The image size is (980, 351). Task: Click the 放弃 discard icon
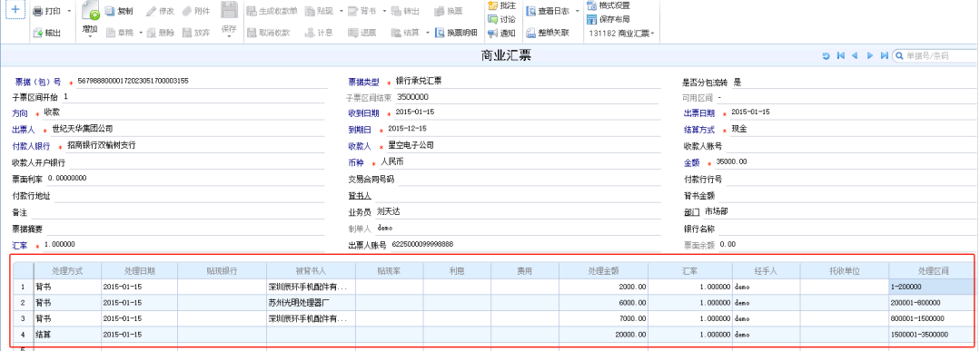[187, 33]
